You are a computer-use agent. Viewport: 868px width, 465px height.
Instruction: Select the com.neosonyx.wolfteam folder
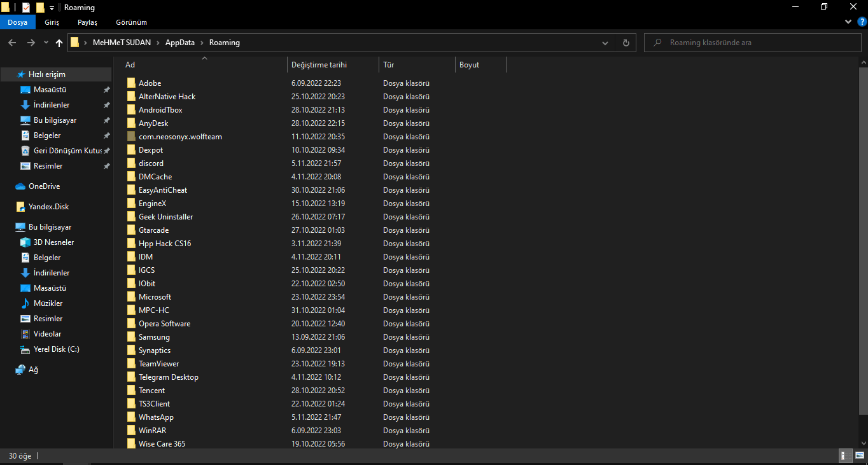tap(180, 137)
